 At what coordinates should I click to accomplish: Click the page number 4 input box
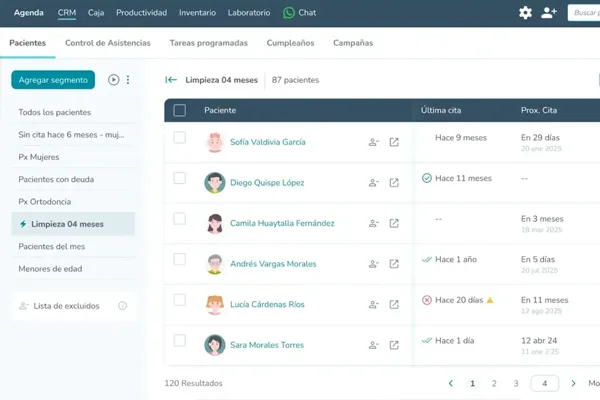point(544,383)
